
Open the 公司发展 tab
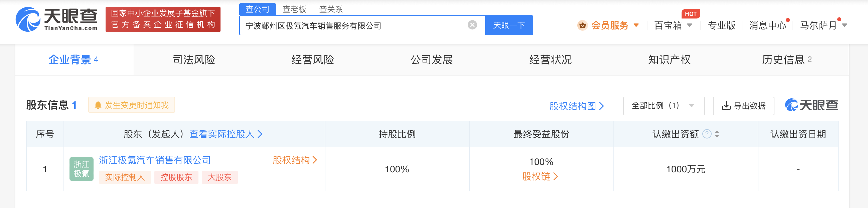[432, 60]
